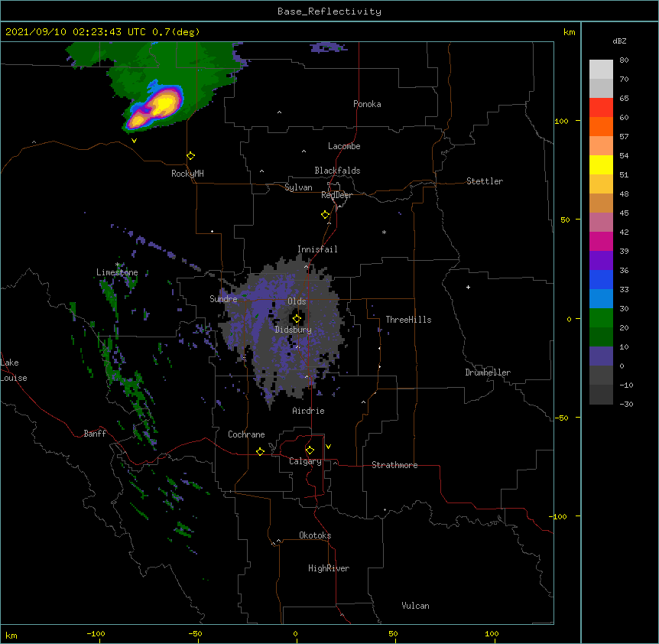Select the yellow diamond marker below Cochrane
The width and height of the screenshot is (659, 644).
260,451
